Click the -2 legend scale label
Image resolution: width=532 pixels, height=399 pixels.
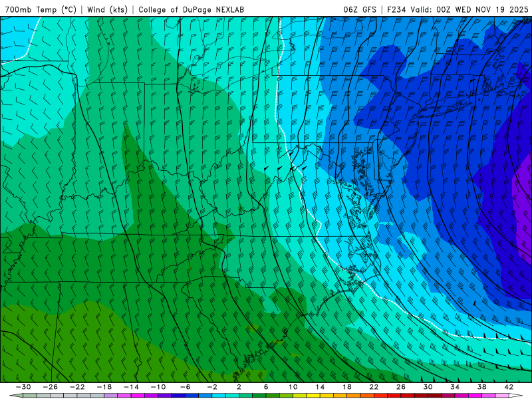point(212,387)
